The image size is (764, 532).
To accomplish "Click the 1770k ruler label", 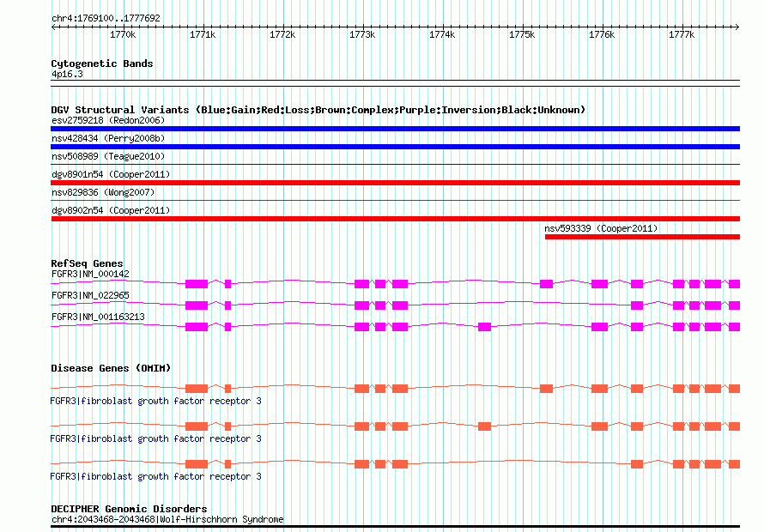I will pyautogui.click(x=123, y=34).
